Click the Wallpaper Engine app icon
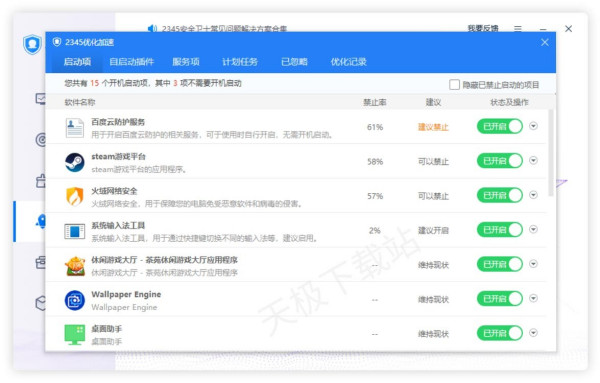The width and height of the screenshot is (600, 383). tap(75, 300)
